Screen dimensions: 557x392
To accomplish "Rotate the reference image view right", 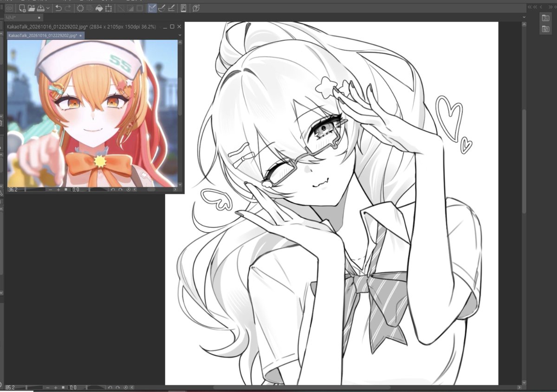I will (x=120, y=190).
